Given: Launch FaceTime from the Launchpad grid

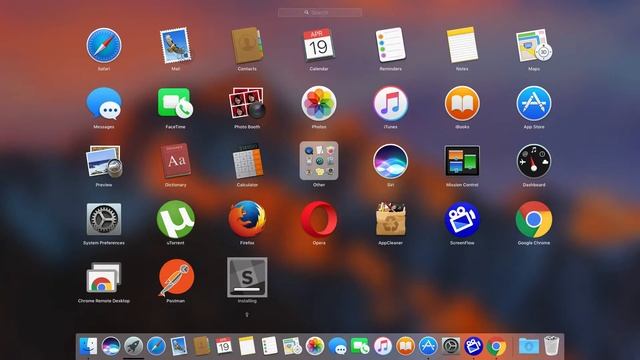Looking at the screenshot, I should point(176,103).
